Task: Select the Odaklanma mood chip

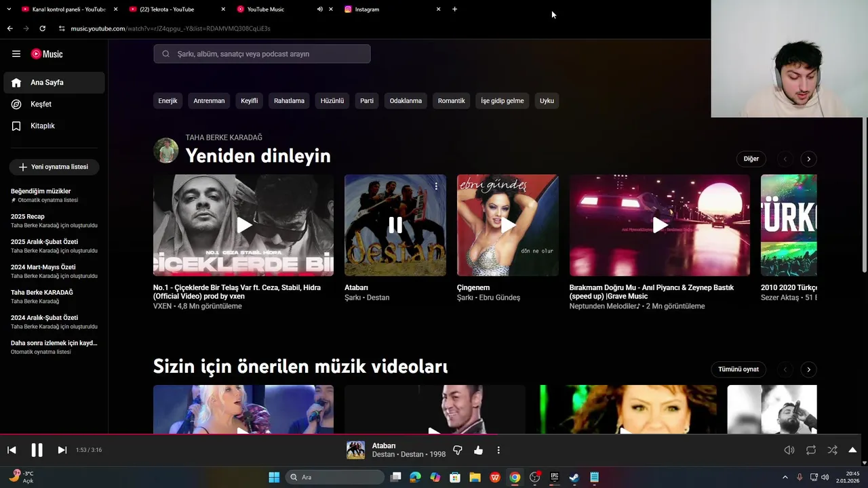Action: 406,100
